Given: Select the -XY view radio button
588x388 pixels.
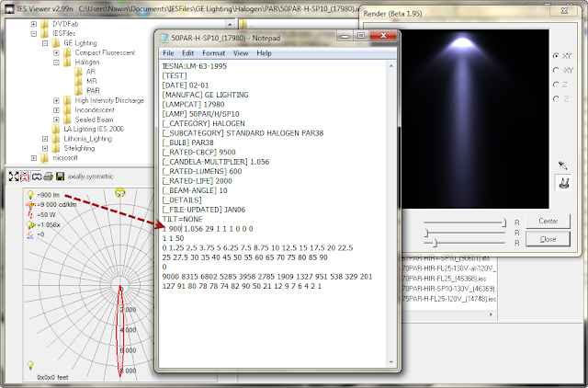Looking at the screenshot, I should pos(556,70).
